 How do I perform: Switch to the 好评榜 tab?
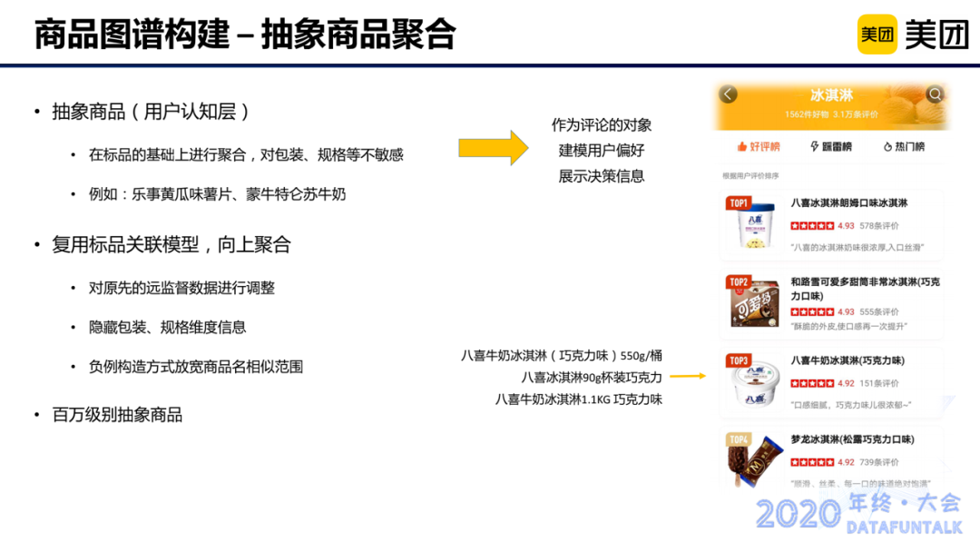[758, 146]
